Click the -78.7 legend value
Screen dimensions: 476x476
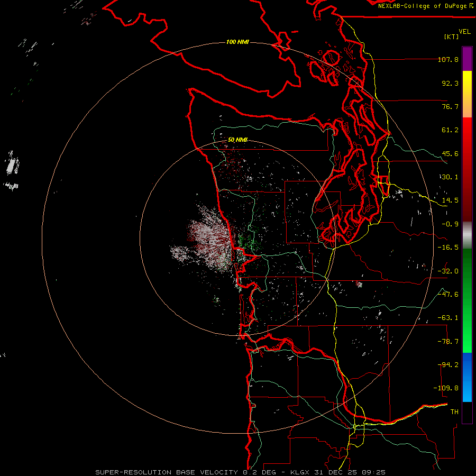point(448,342)
